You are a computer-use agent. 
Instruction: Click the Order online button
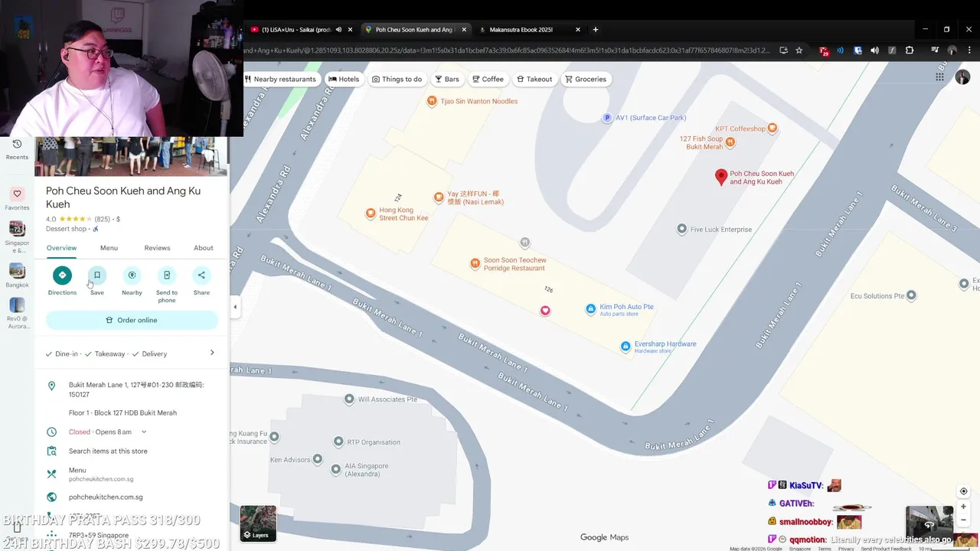coord(132,320)
